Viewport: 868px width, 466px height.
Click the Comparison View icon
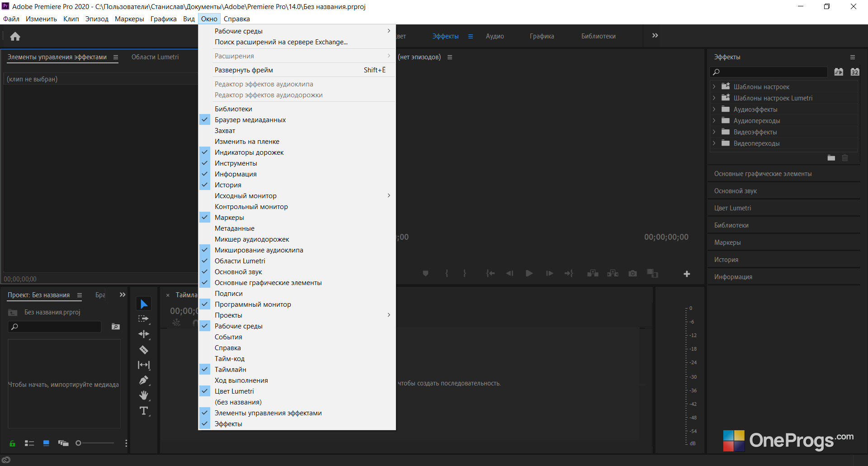[x=652, y=274]
